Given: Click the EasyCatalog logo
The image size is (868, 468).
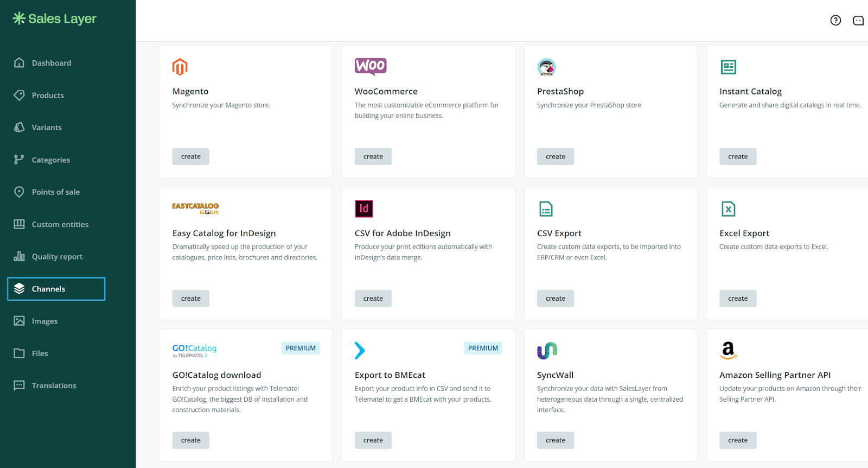Looking at the screenshot, I should tap(195, 208).
